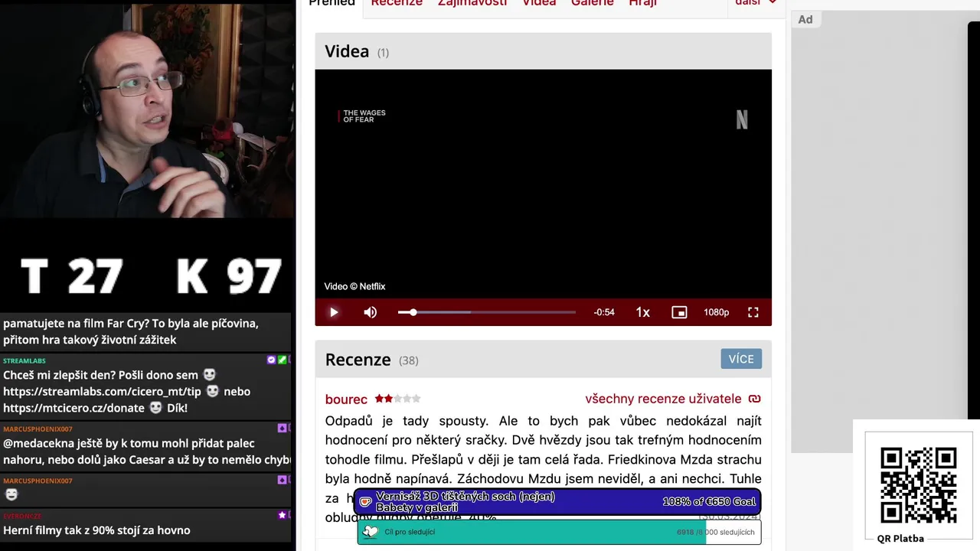Open the Recenze tab
Image resolution: width=980 pixels, height=551 pixels.
[397, 3]
